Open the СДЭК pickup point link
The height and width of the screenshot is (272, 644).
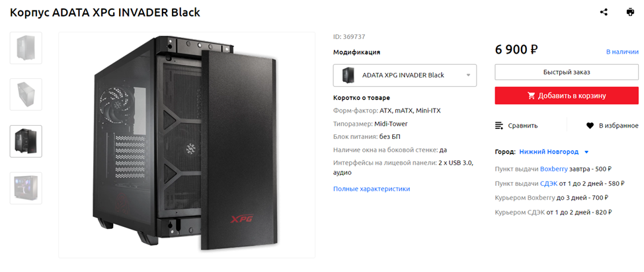[x=549, y=183]
